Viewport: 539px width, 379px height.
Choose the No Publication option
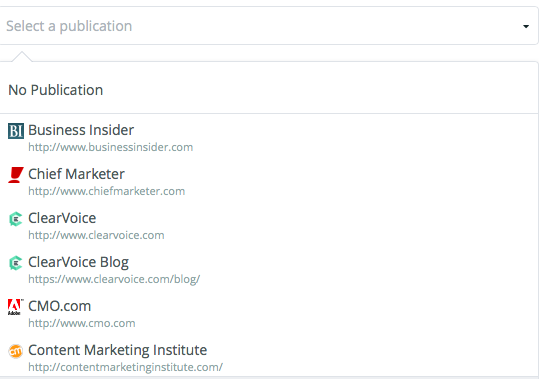point(269,90)
